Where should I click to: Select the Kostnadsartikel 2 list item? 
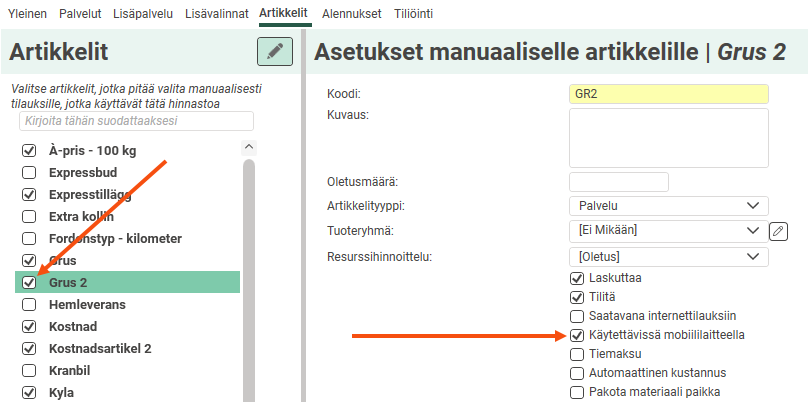[x=100, y=348]
